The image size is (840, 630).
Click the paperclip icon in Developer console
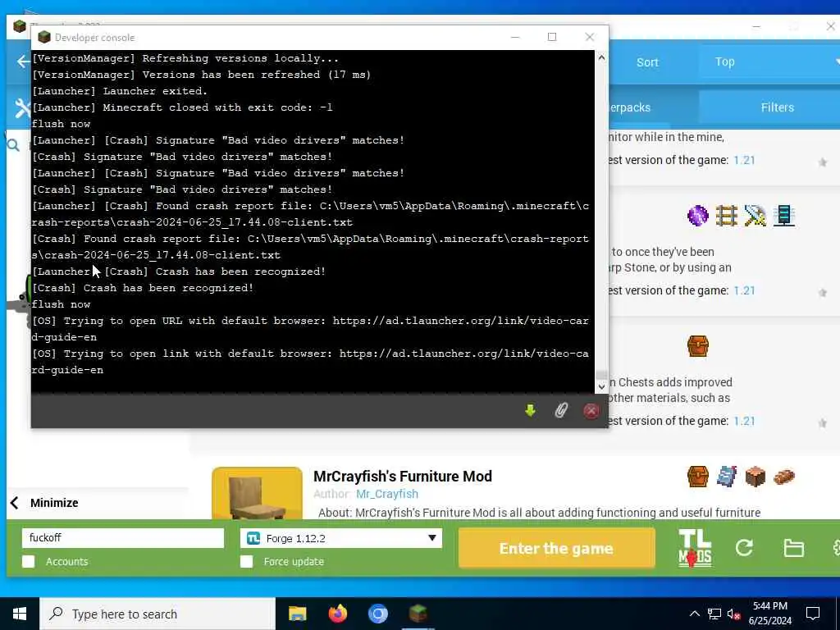coord(561,411)
